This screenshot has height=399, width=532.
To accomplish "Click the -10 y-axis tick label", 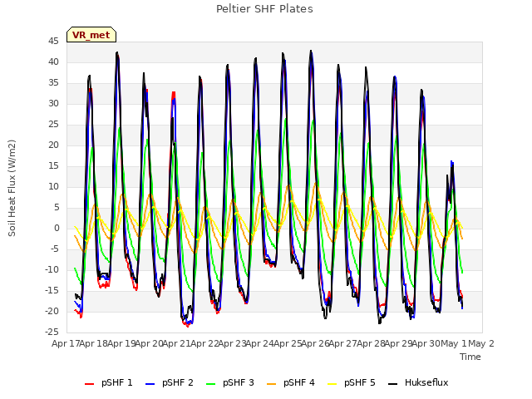I will tap(52, 269).
